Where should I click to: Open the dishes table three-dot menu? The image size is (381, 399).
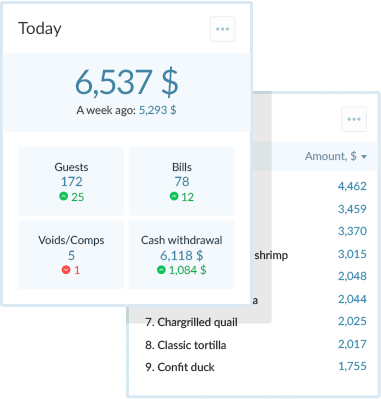click(354, 119)
